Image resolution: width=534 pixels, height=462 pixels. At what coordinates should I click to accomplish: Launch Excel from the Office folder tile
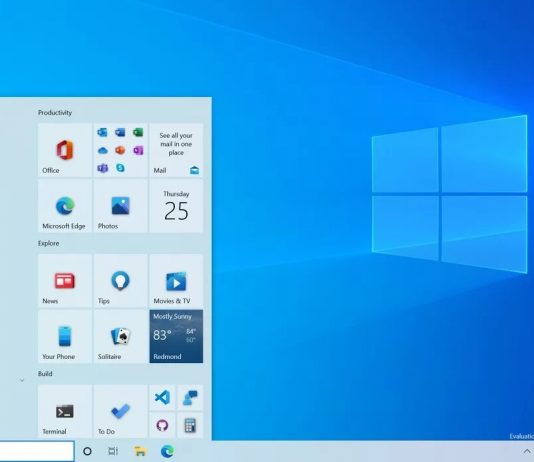(138, 132)
